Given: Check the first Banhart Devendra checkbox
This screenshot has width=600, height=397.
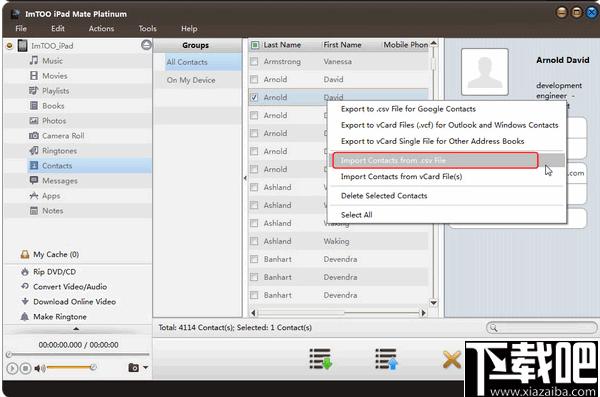Looking at the screenshot, I should pyautogui.click(x=254, y=259).
